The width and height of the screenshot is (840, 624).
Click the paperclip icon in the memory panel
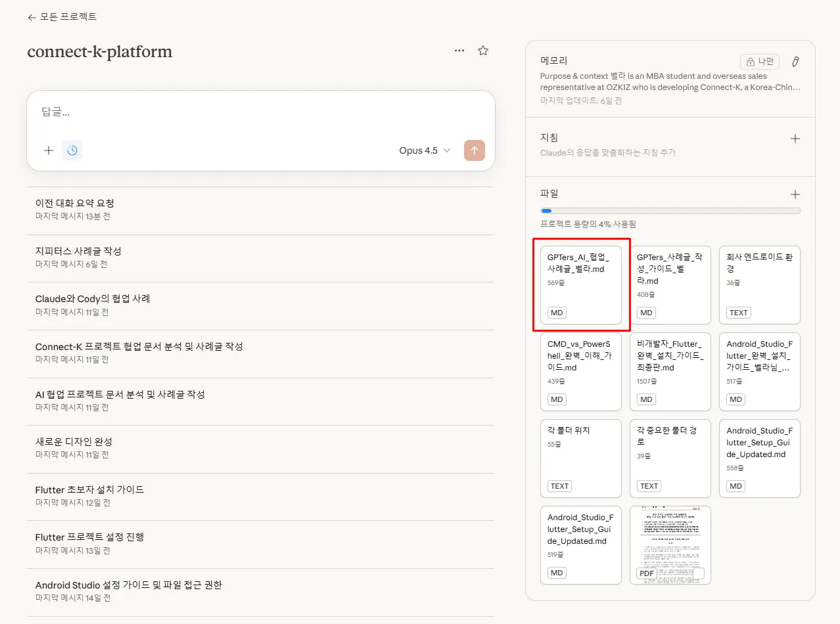795,61
